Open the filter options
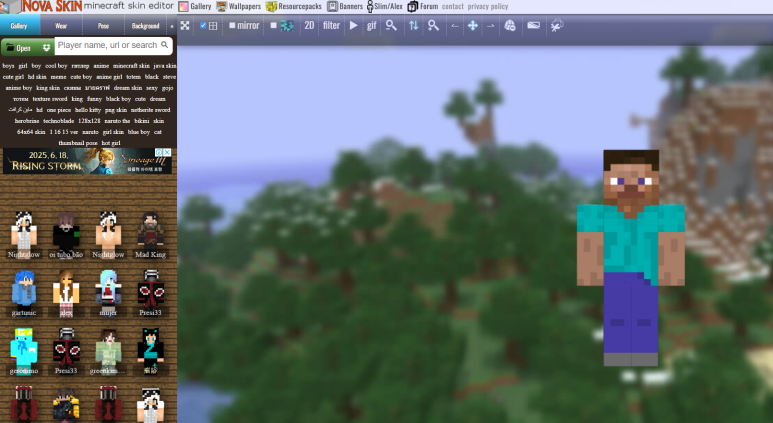This screenshot has width=773, height=423. pyautogui.click(x=331, y=26)
